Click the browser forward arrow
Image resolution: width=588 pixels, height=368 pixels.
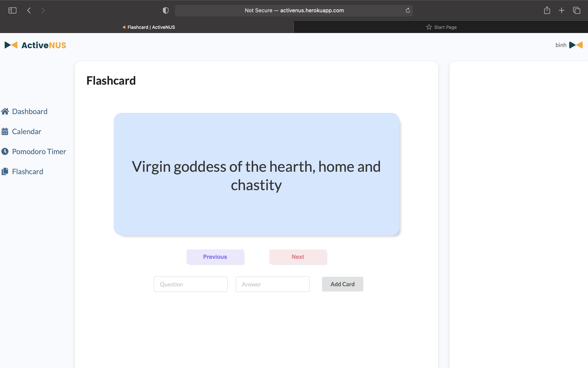click(x=43, y=10)
